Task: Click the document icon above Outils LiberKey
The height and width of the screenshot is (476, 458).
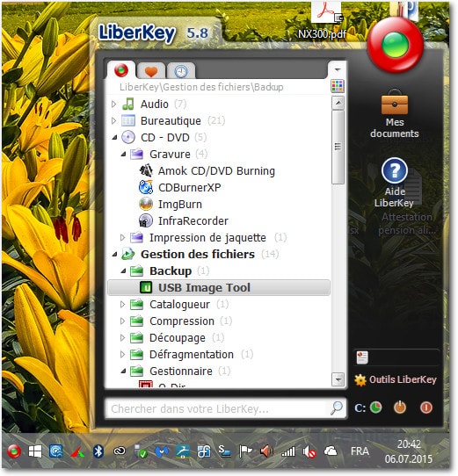Action: point(362,357)
